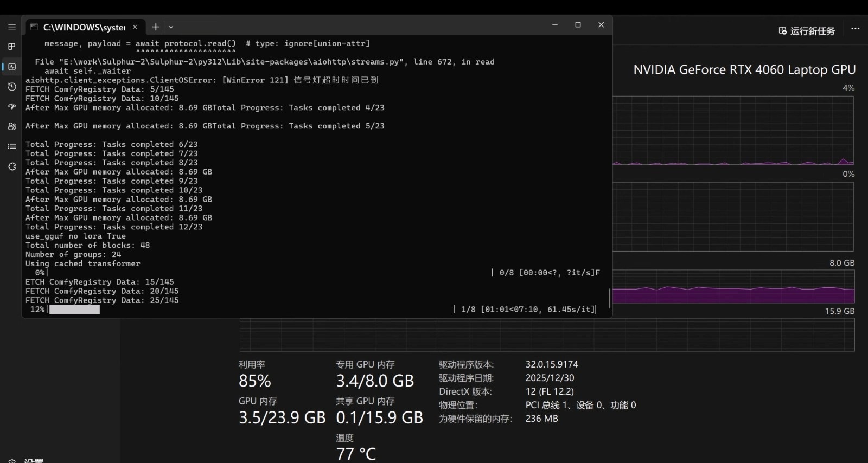Select the Performance page icon in sidebar
The width and height of the screenshot is (868, 463).
pos(12,67)
